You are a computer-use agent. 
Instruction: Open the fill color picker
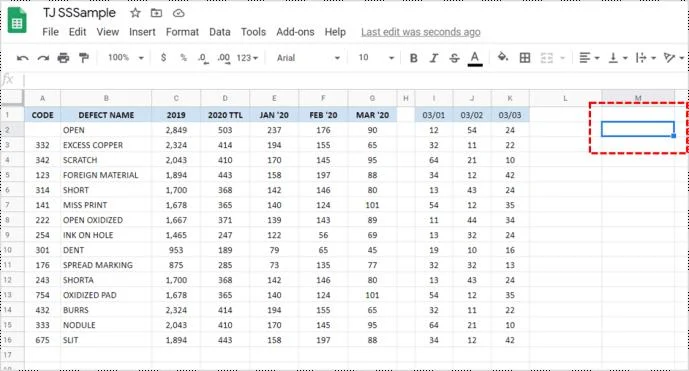tap(503, 57)
